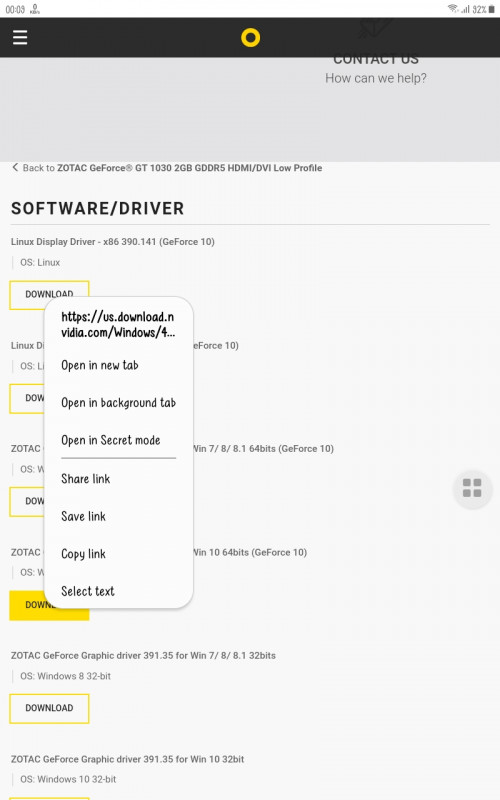Tap the clock time in status bar
The height and width of the screenshot is (800, 500).
tap(15, 9)
